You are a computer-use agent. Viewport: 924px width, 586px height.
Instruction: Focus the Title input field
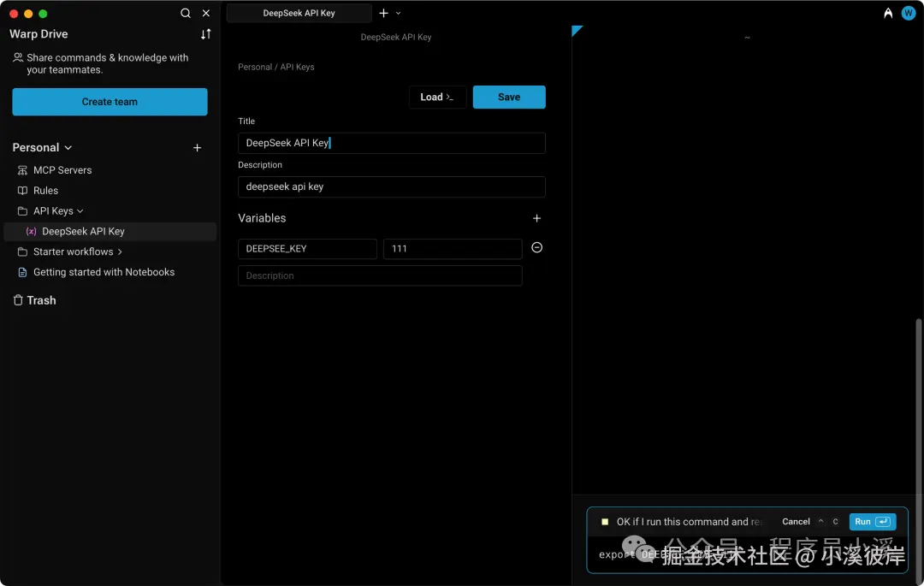[391, 143]
